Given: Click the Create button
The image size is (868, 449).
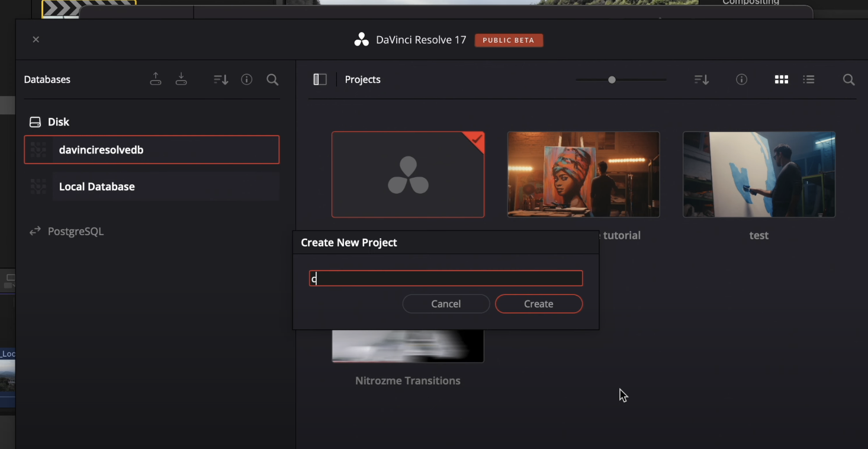Looking at the screenshot, I should [539, 304].
